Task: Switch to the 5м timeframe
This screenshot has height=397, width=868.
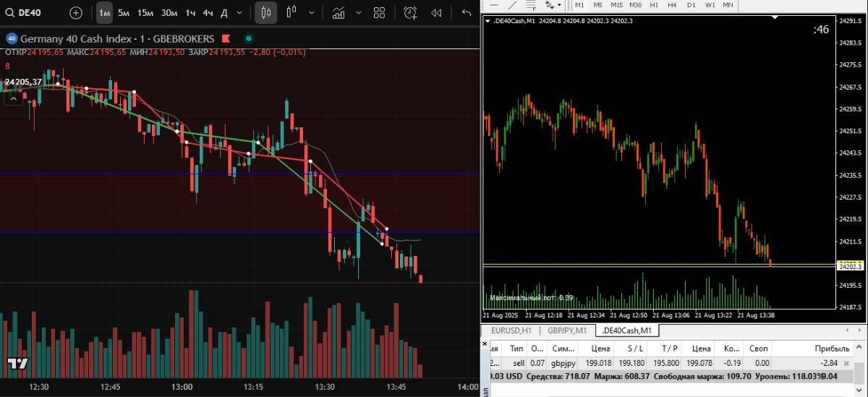Action: coord(124,12)
